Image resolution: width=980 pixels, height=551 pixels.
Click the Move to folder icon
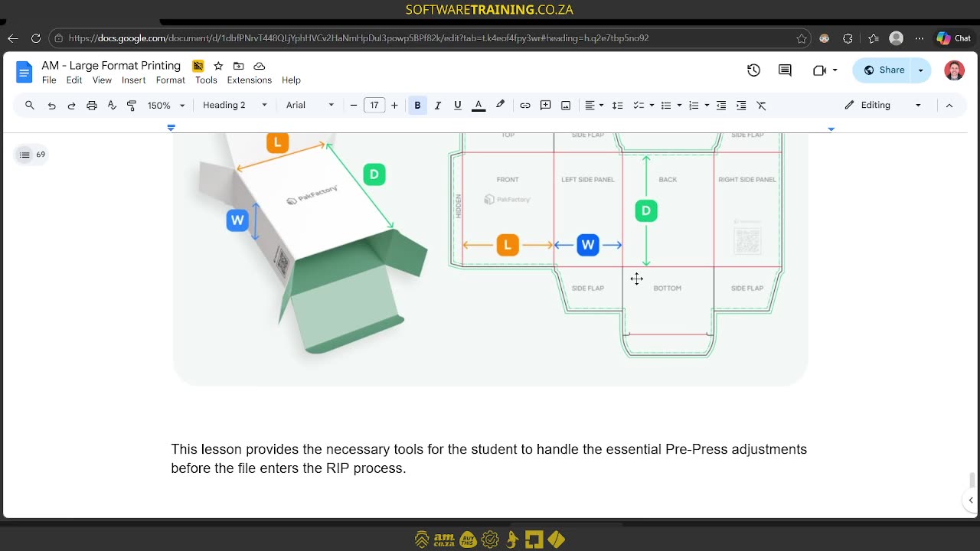click(x=239, y=66)
